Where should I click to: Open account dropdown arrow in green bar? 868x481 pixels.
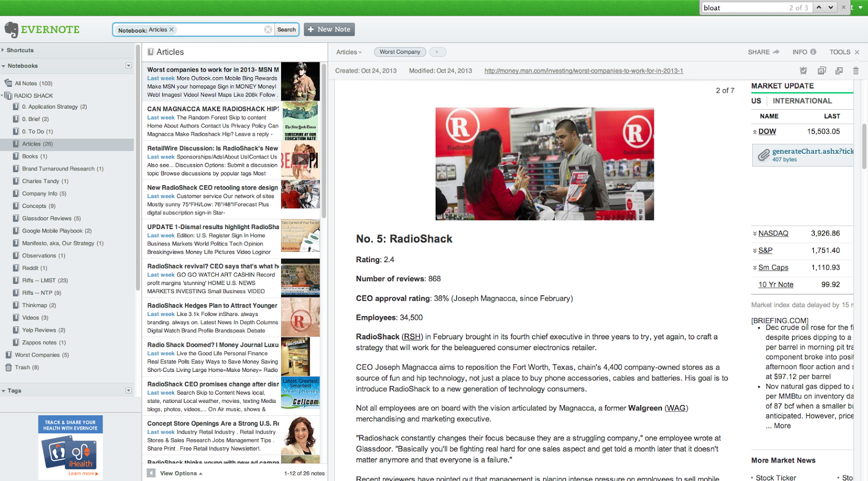click(860, 8)
